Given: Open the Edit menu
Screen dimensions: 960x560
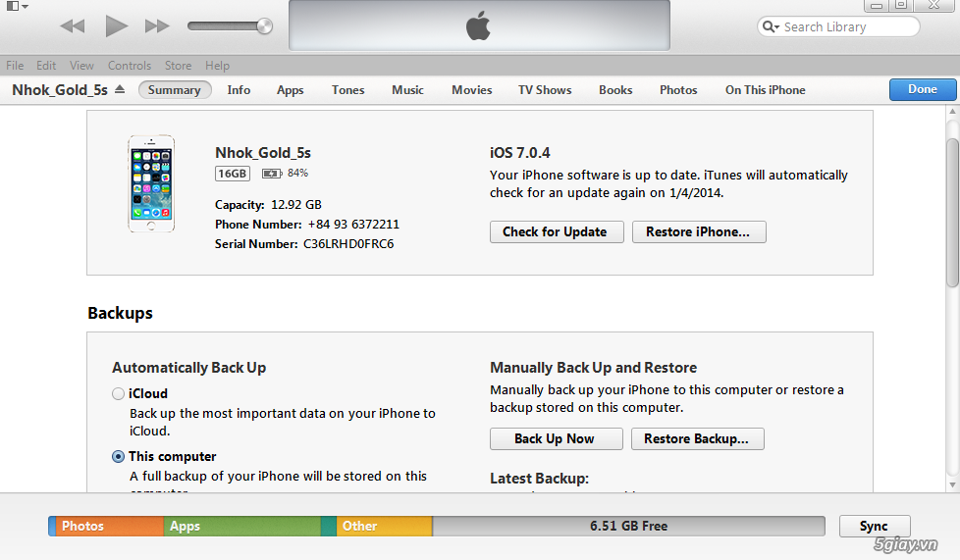Looking at the screenshot, I should point(46,66).
